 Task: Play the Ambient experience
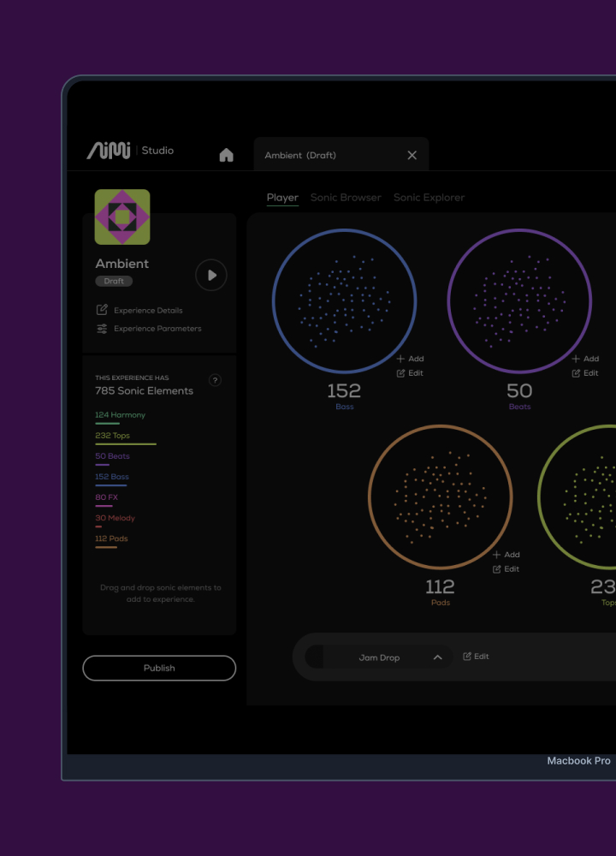click(x=211, y=276)
